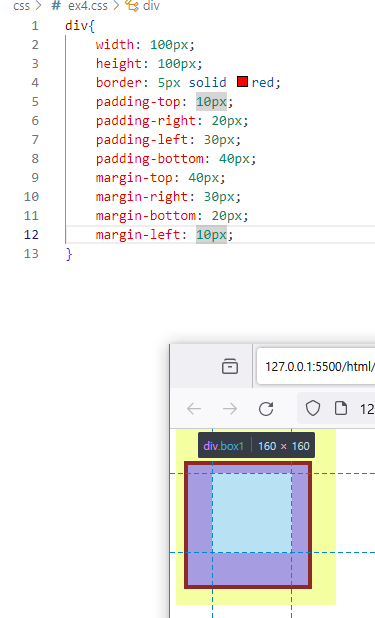Click the padding-right property

coord(146,121)
